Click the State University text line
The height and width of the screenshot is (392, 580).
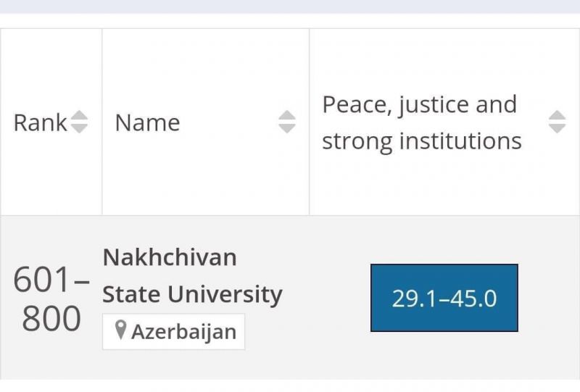(x=192, y=294)
